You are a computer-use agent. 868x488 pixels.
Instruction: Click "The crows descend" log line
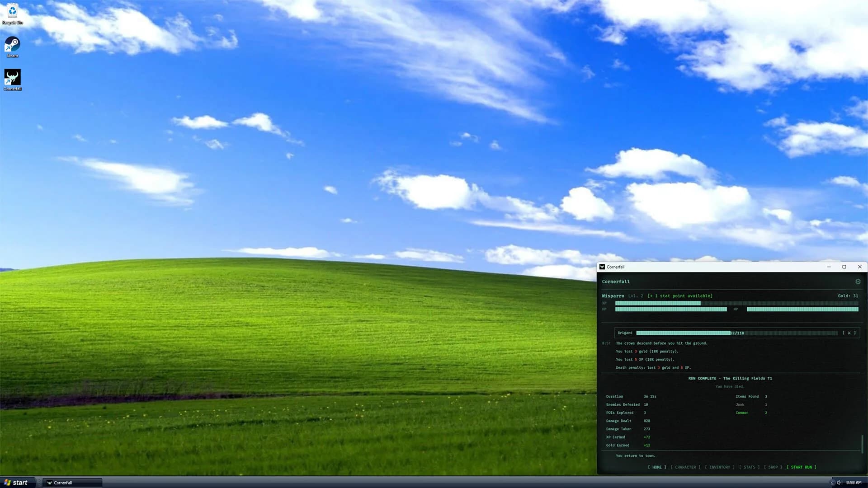(661, 343)
